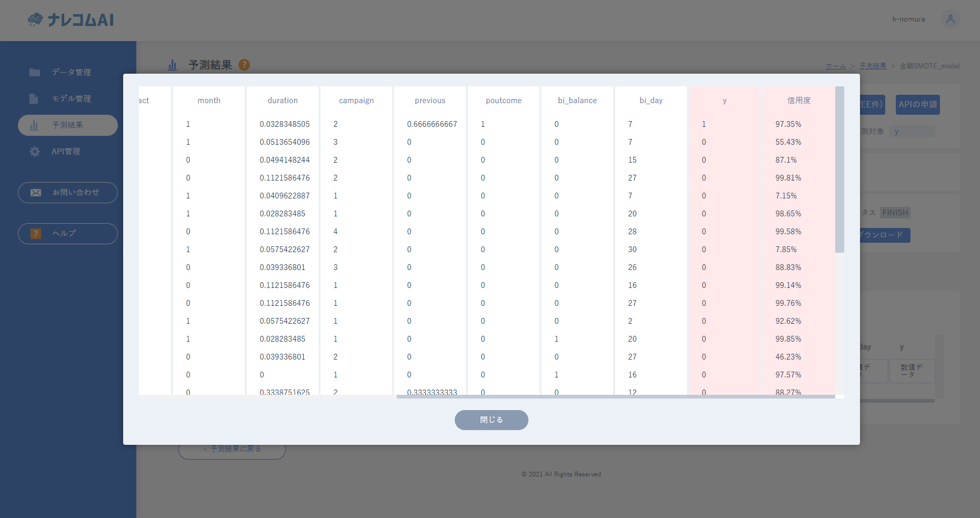Click the bi_day value 30
This screenshot has width=980, height=518.
[632, 250]
